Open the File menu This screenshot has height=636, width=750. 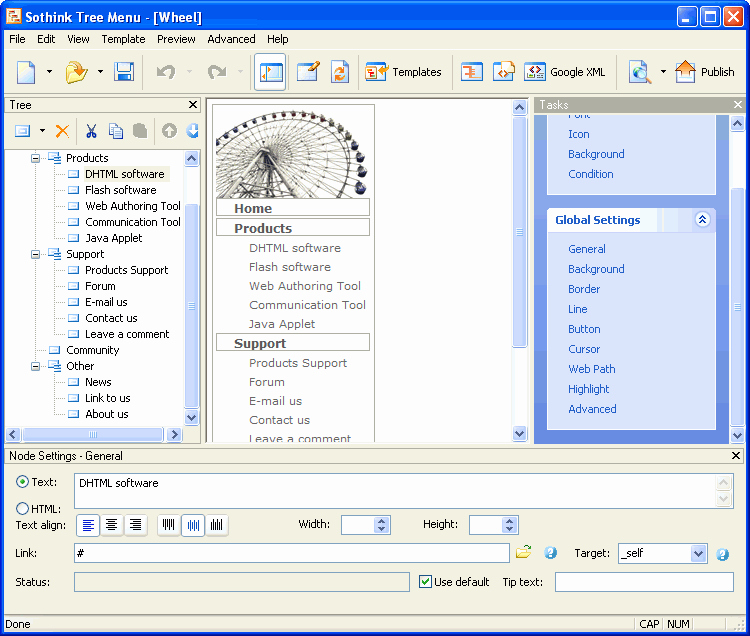coord(17,39)
